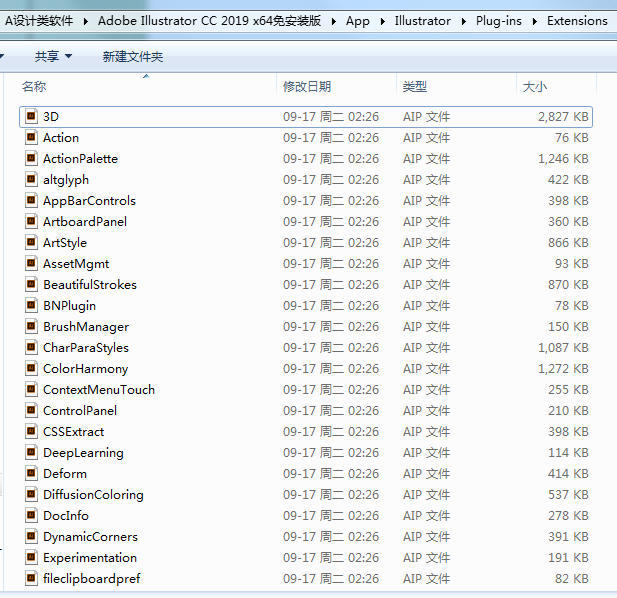The image size is (617, 598).
Task: Click the AppBarControls file icon
Action: point(31,201)
